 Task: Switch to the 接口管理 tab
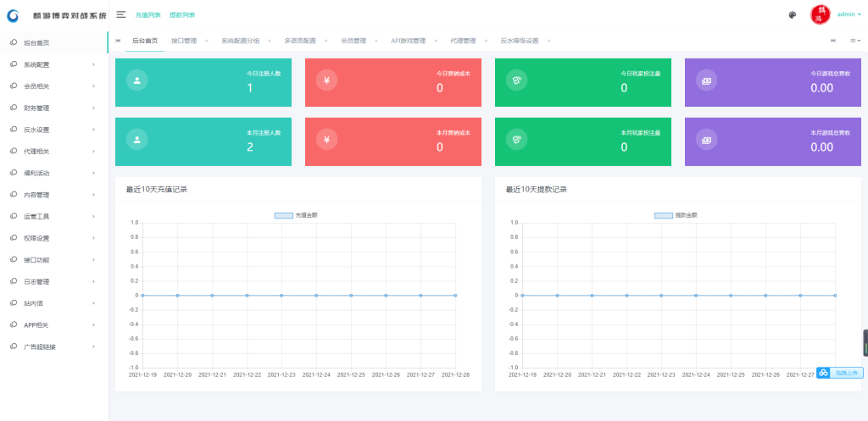[x=183, y=41]
